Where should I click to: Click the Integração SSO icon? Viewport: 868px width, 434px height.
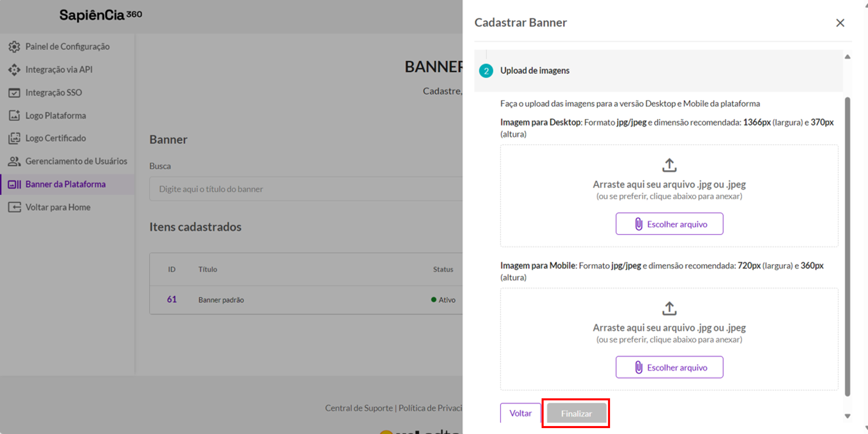click(14, 92)
